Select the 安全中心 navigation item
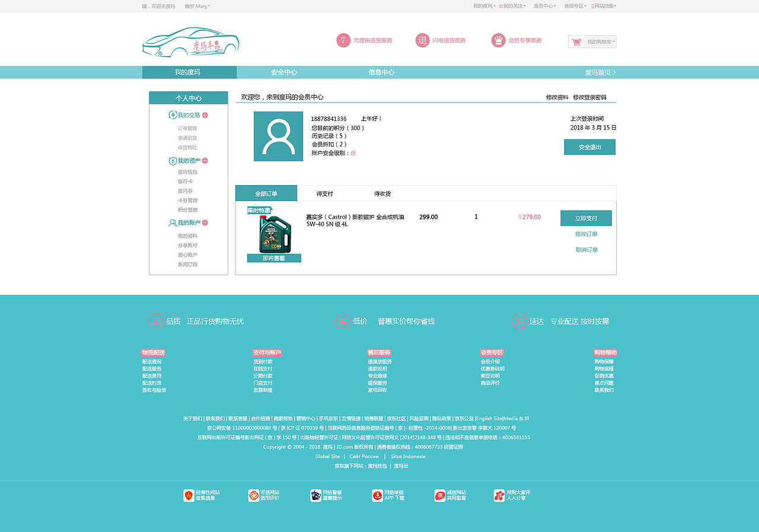759x532 pixels. click(284, 72)
